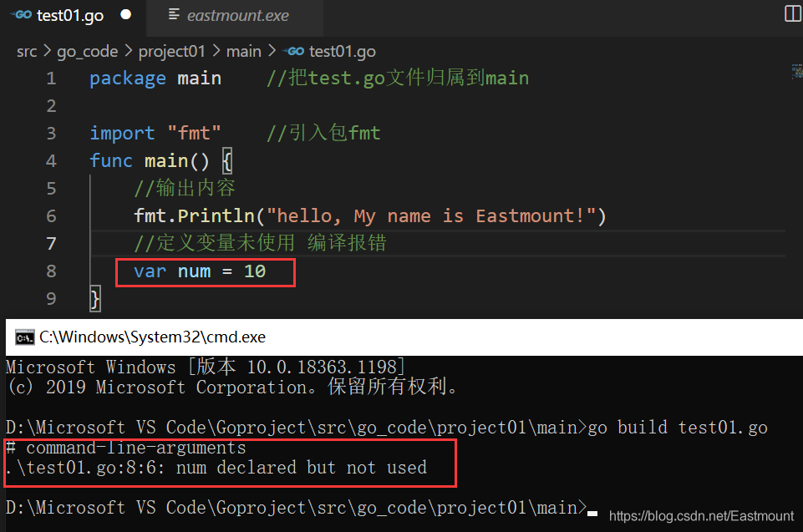Click the split editor icon
This screenshot has height=532, width=803.
coord(793,14)
